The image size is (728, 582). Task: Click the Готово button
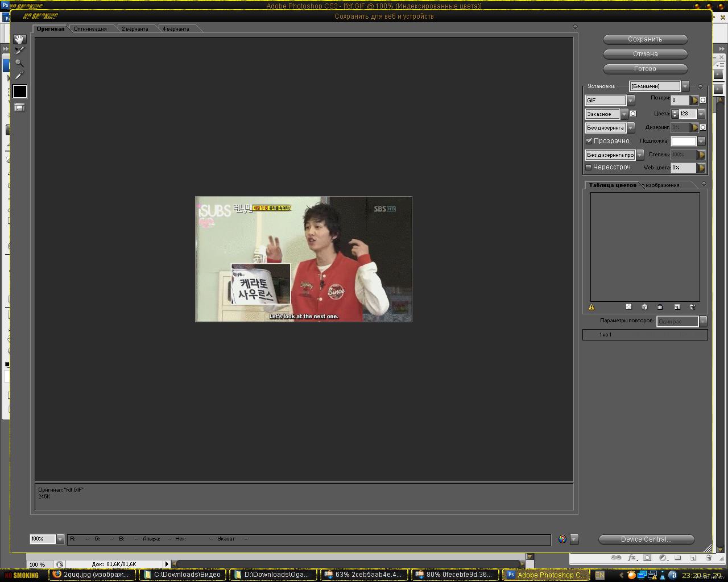point(645,69)
